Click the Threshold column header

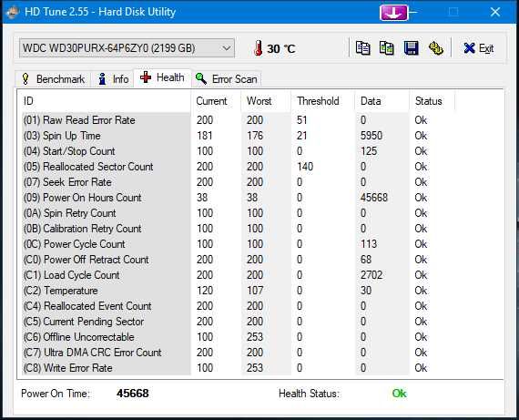pos(323,101)
